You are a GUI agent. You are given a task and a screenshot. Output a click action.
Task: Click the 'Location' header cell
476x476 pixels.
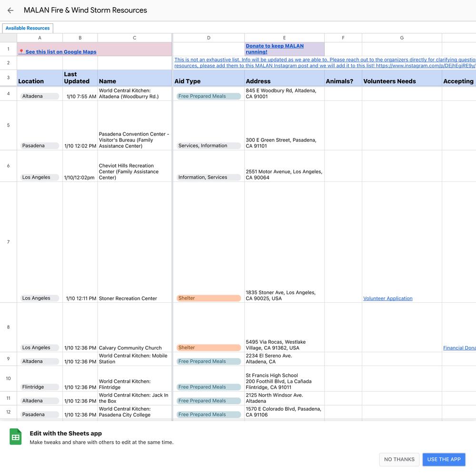(x=40, y=78)
